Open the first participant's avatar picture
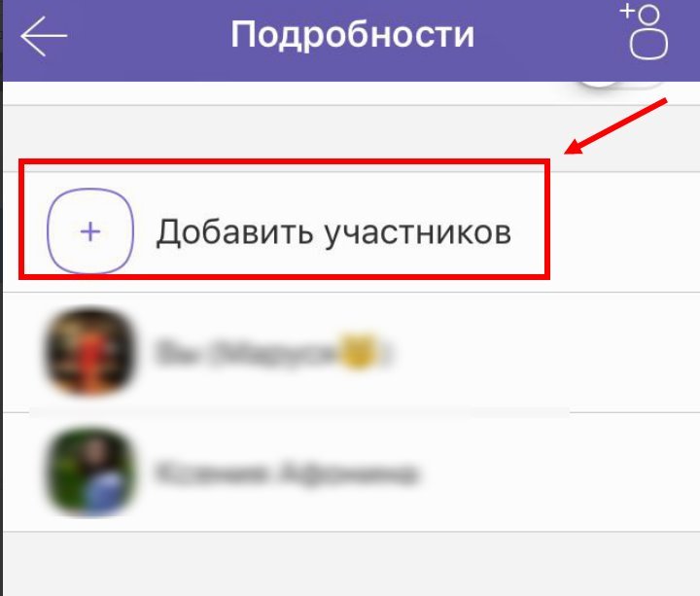Screen dimensions: 700x596 point(90,352)
